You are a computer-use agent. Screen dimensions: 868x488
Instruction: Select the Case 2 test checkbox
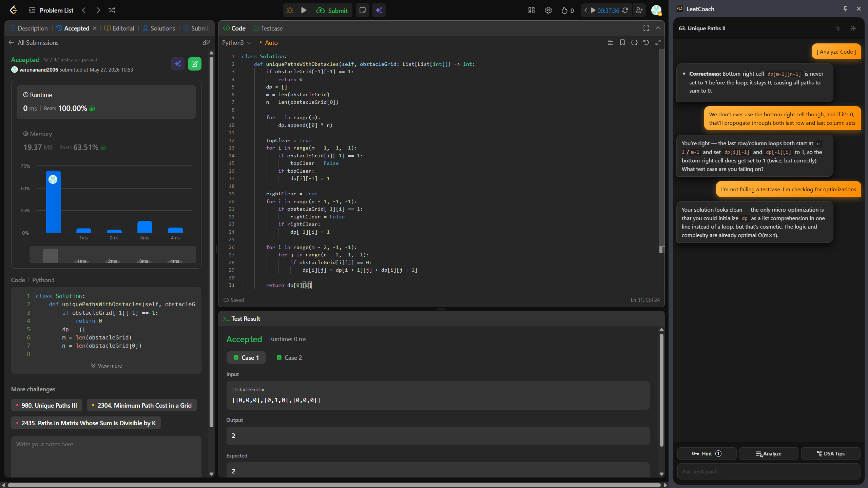(x=279, y=357)
